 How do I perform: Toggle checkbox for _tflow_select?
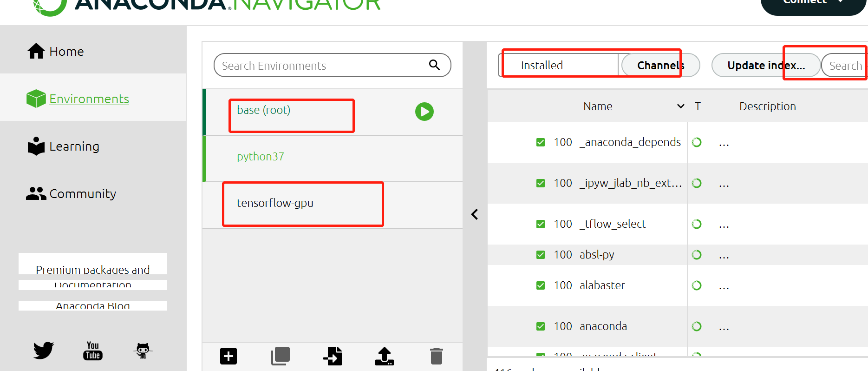click(x=541, y=224)
